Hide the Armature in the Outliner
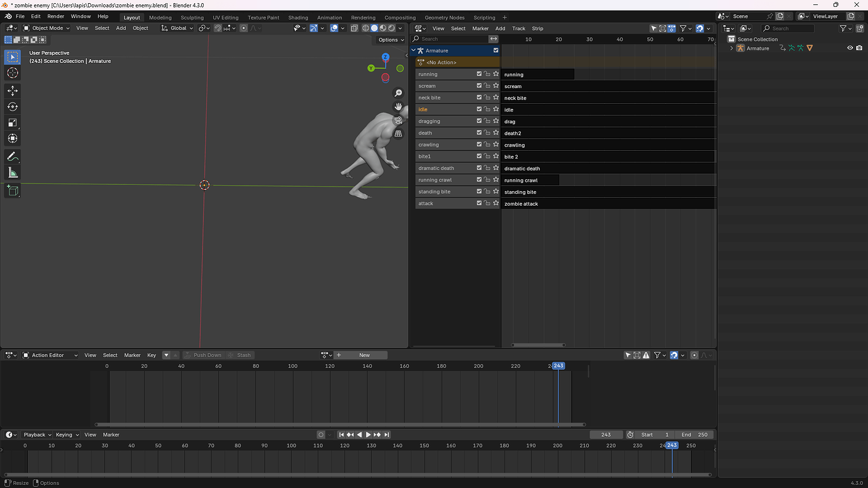Viewport: 868px width, 488px height. 850,48
